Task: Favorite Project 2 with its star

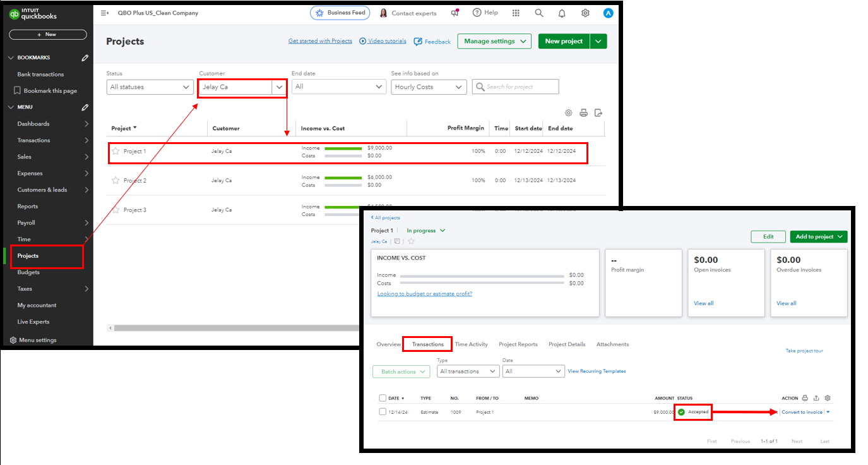Action: [116, 181]
